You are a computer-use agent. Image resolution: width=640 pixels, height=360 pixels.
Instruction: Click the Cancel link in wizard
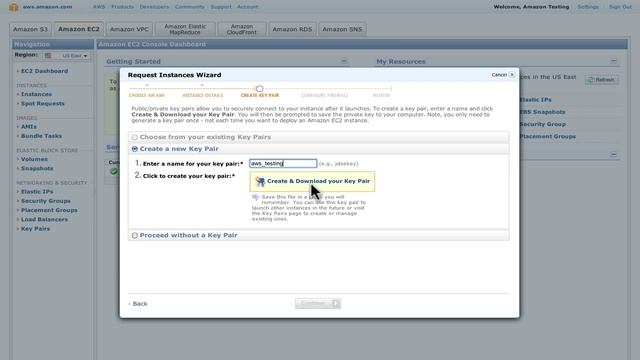[x=499, y=75]
